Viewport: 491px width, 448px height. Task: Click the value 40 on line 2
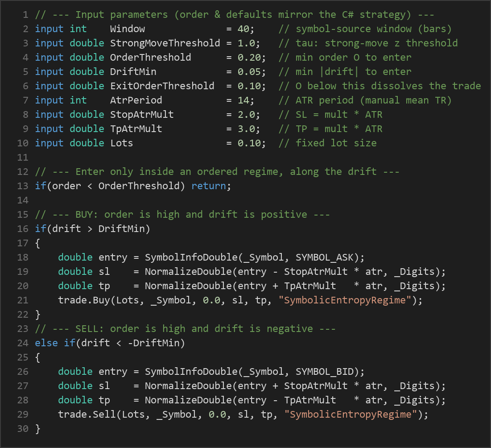pos(243,29)
